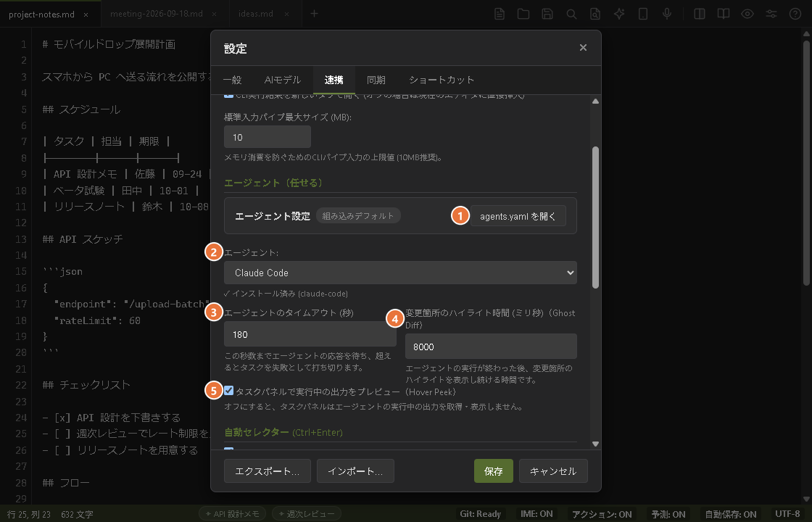This screenshot has height=522, width=812.
Task: Click the save floppy disk icon
Action: coord(547,14)
